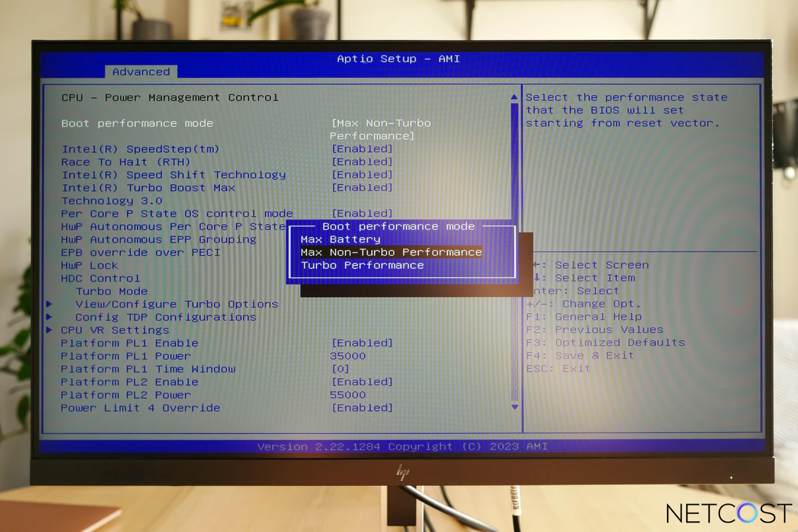The image size is (798, 532).
Task: Select the Race To Halt (RTH) label
Action: pos(125,162)
